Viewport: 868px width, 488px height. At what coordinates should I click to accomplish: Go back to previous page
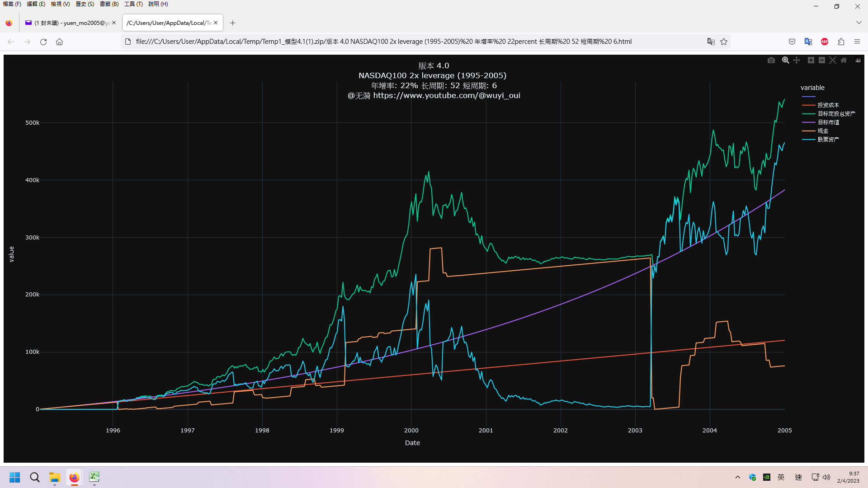click(x=11, y=42)
